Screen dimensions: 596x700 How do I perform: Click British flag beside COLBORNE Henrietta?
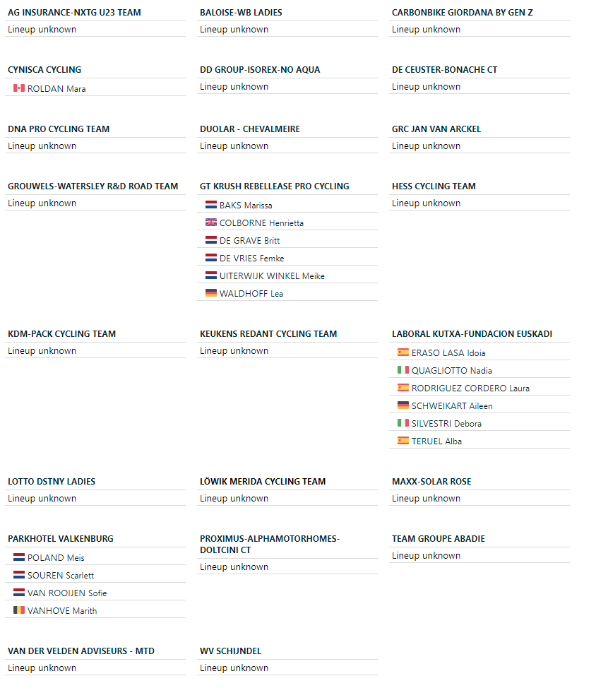[210, 222]
